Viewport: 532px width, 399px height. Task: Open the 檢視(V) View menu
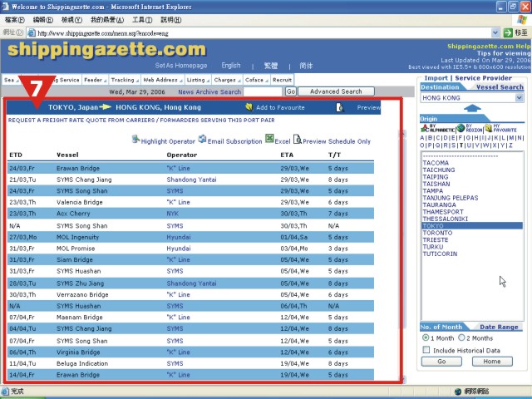pos(71,20)
